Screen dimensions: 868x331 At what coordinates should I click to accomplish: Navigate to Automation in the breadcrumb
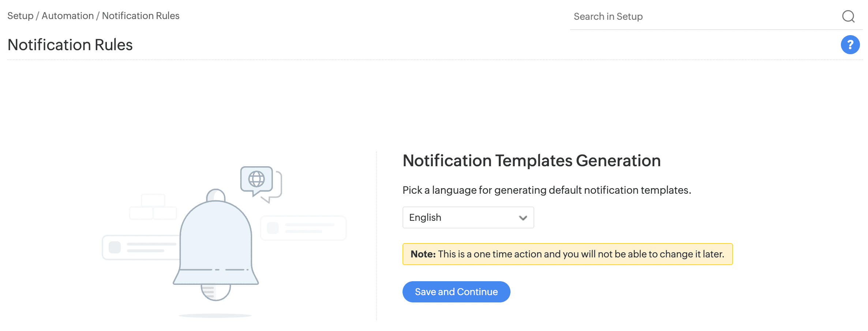68,16
